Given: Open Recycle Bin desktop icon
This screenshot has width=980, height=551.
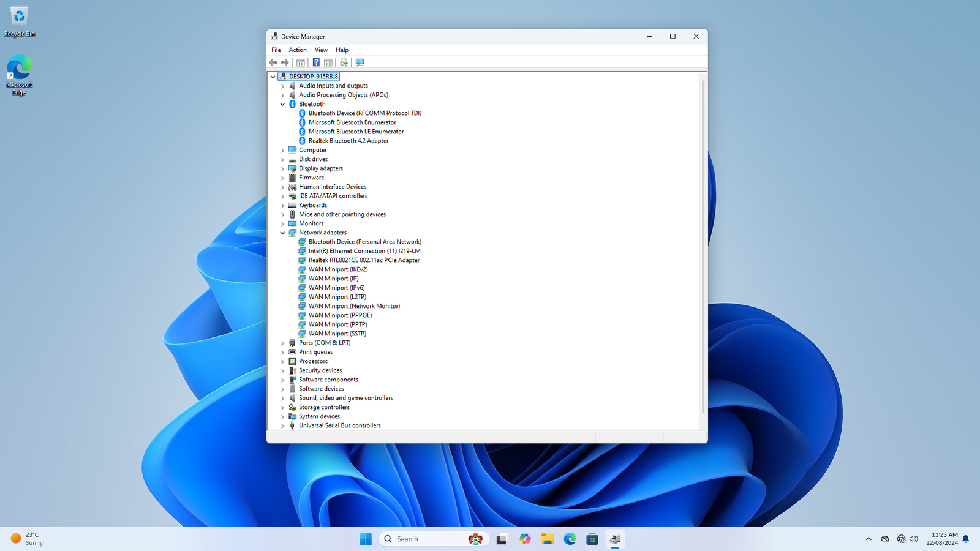Looking at the screenshot, I should [x=19, y=22].
